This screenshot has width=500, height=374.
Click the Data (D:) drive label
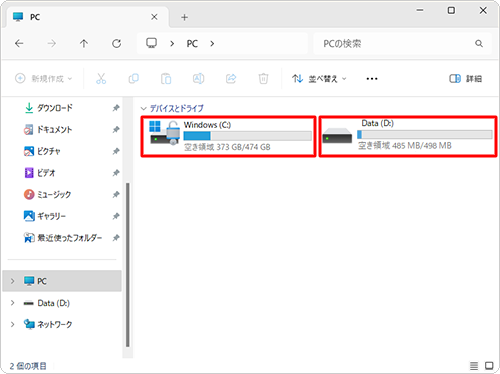click(x=378, y=124)
